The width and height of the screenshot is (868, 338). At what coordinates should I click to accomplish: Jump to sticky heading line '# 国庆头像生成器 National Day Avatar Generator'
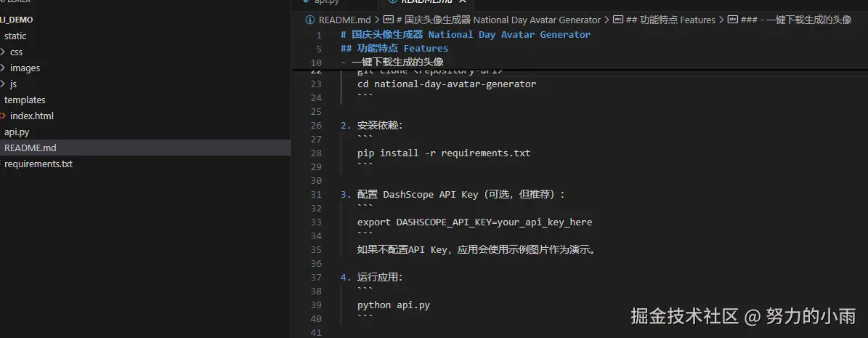pos(466,34)
